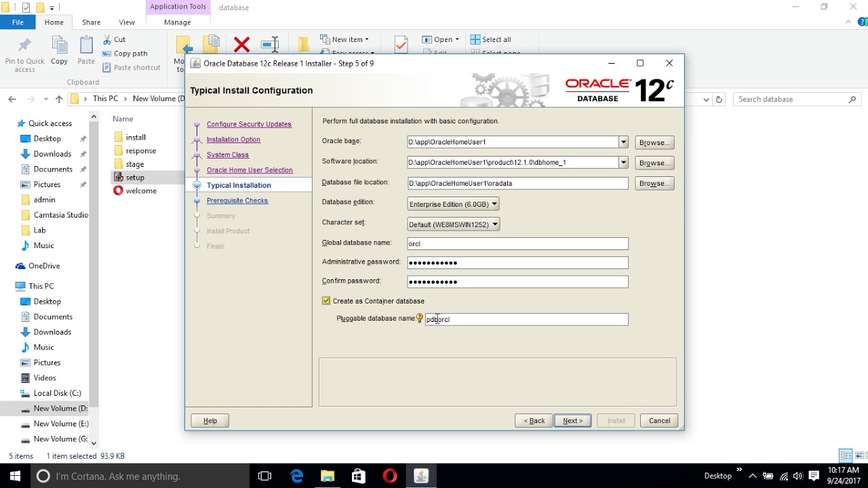Click the Help button in the installer
Viewport: 868px width, 488px height.
pyautogui.click(x=210, y=421)
